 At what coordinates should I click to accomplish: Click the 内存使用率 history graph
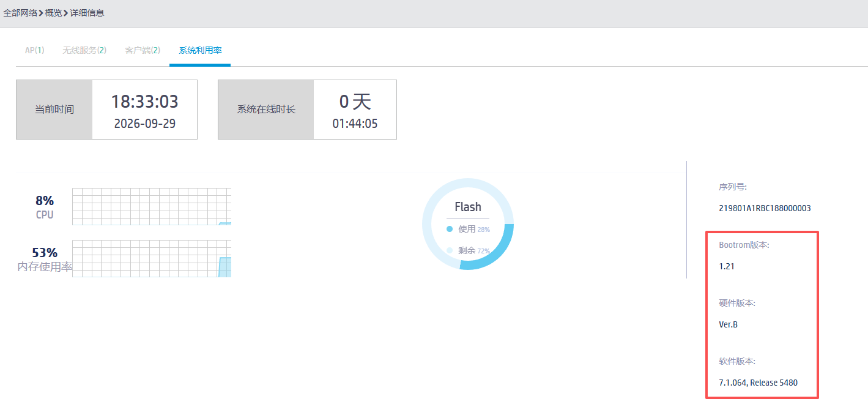(152, 258)
